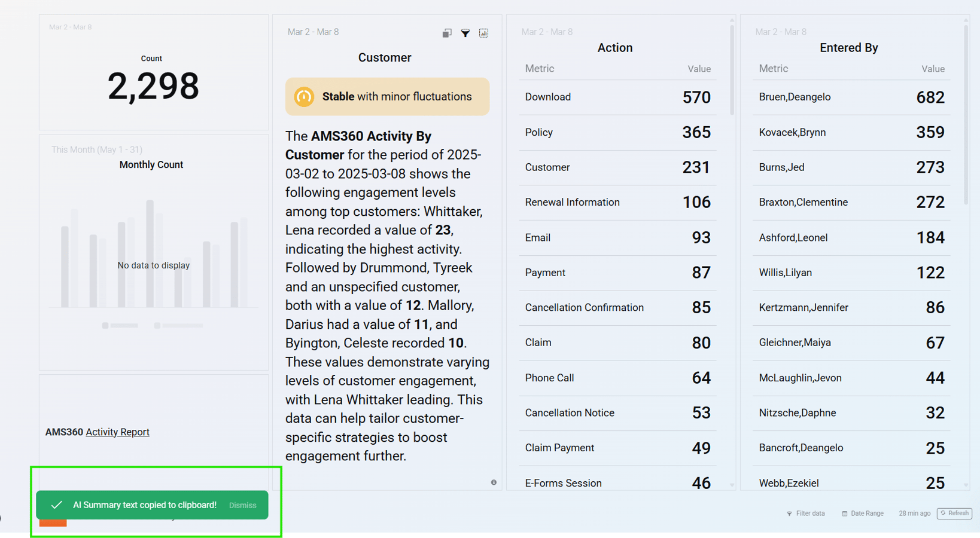Screen dimensions: 980x538
Task: Click the AMS360 Activity Report orange icon
Action: pyautogui.click(x=53, y=522)
